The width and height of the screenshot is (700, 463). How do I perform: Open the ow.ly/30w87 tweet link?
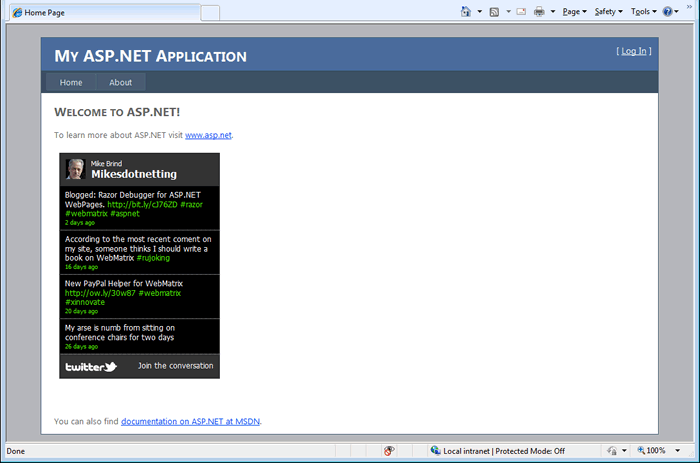pyautogui.click(x=100, y=293)
